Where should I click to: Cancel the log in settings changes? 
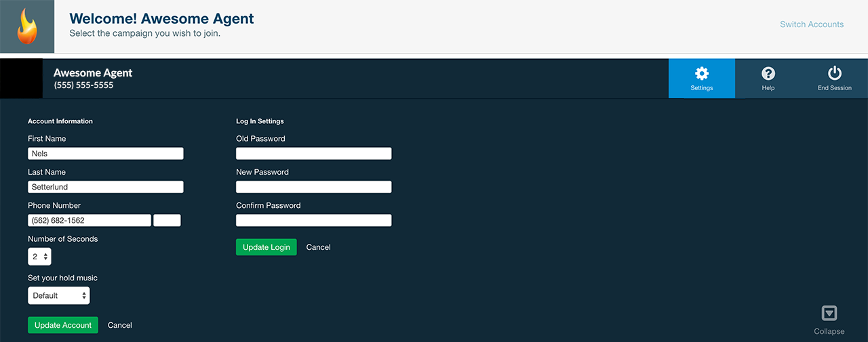(x=319, y=248)
